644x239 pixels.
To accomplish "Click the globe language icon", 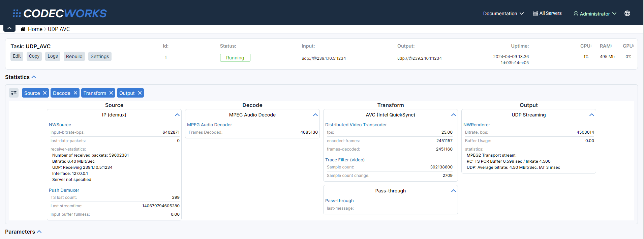I will pyautogui.click(x=627, y=14).
